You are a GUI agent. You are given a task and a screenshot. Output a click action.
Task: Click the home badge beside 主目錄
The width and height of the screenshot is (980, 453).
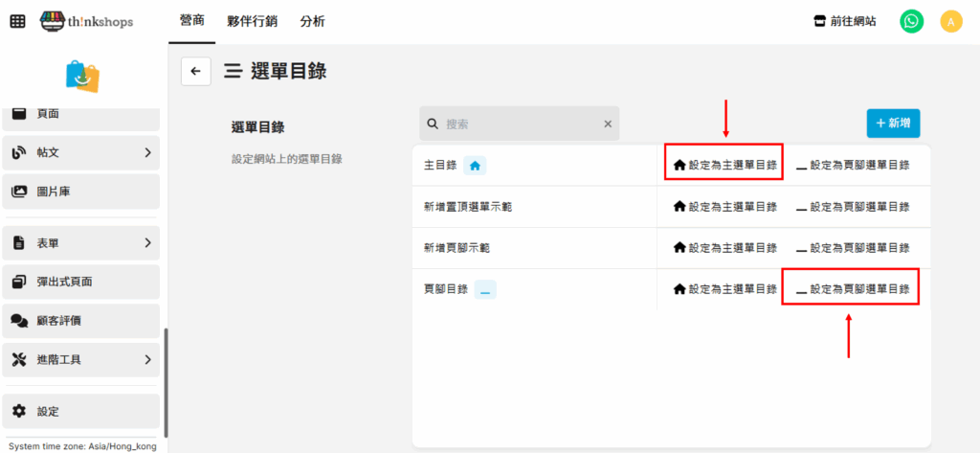pos(476,166)
